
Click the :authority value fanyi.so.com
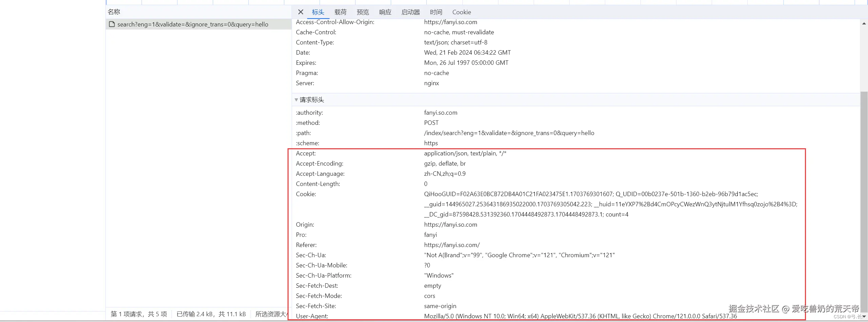pyautogui.click(x=440, y=113)
